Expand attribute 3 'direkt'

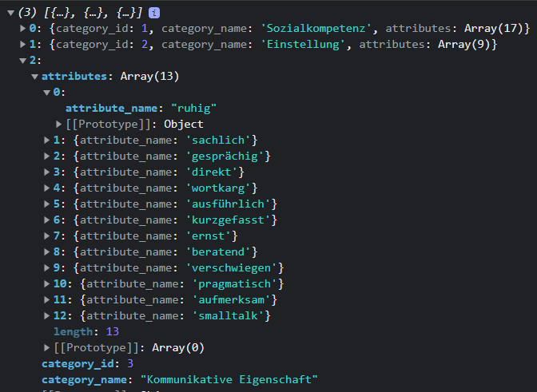(x=47, y=172)
